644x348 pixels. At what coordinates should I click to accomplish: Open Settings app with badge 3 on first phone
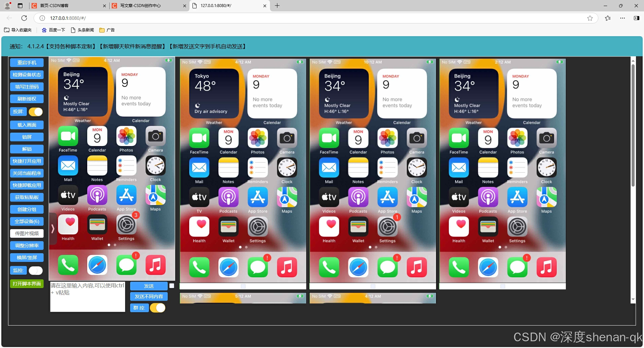click(126, 224)
